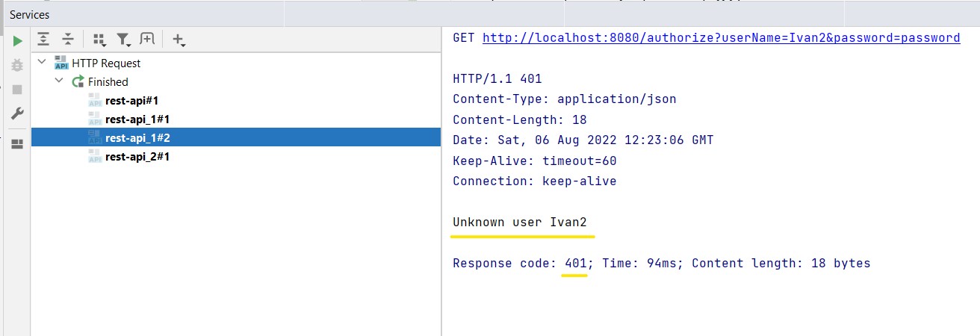Image resolution: width=980 pixels, height=336 pixels.
Task: Select the Finished tree node
Action: (108, 82)
